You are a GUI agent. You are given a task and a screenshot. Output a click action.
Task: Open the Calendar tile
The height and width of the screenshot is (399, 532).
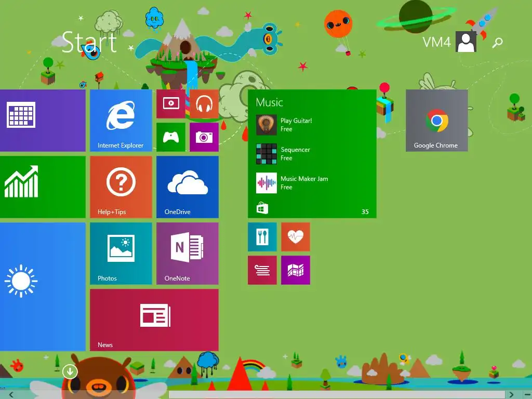43,121
